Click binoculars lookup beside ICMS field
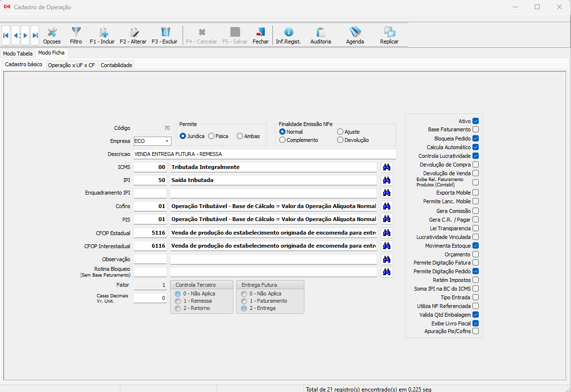The image size is (571, 392). click(x=386, y=167)
